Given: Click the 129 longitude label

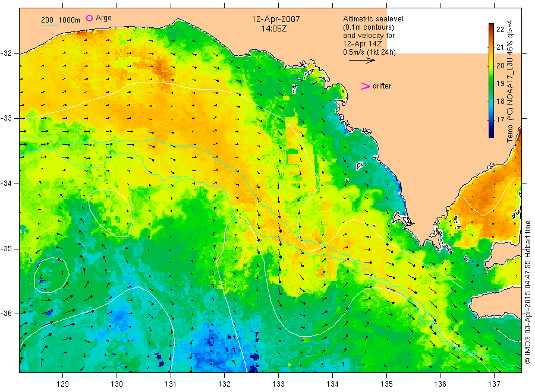Looking at the screenshot, I should click(63, 384).
